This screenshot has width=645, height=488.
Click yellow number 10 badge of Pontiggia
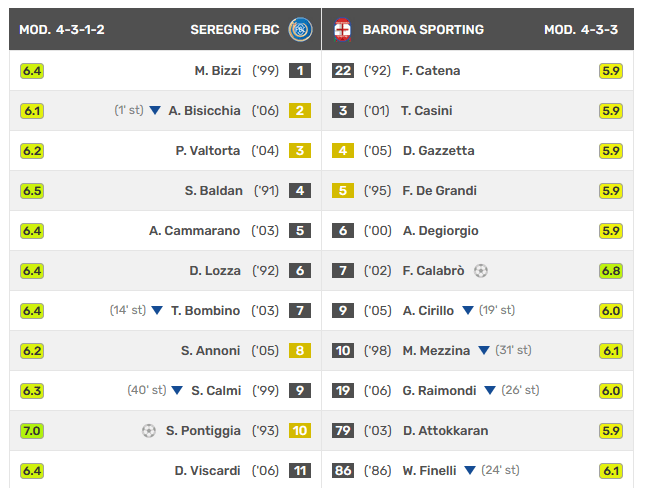[x=300, y=431]
